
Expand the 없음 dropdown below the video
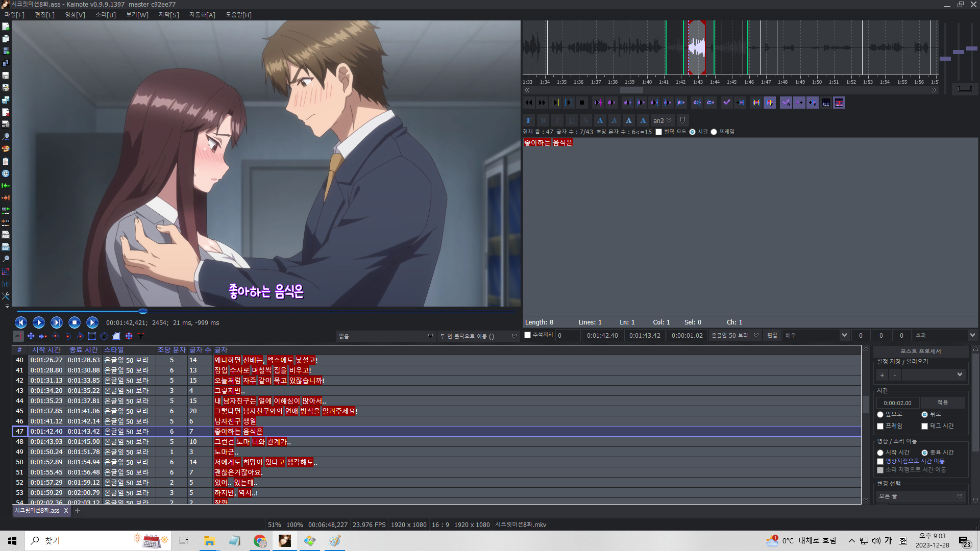coord(386,336)
